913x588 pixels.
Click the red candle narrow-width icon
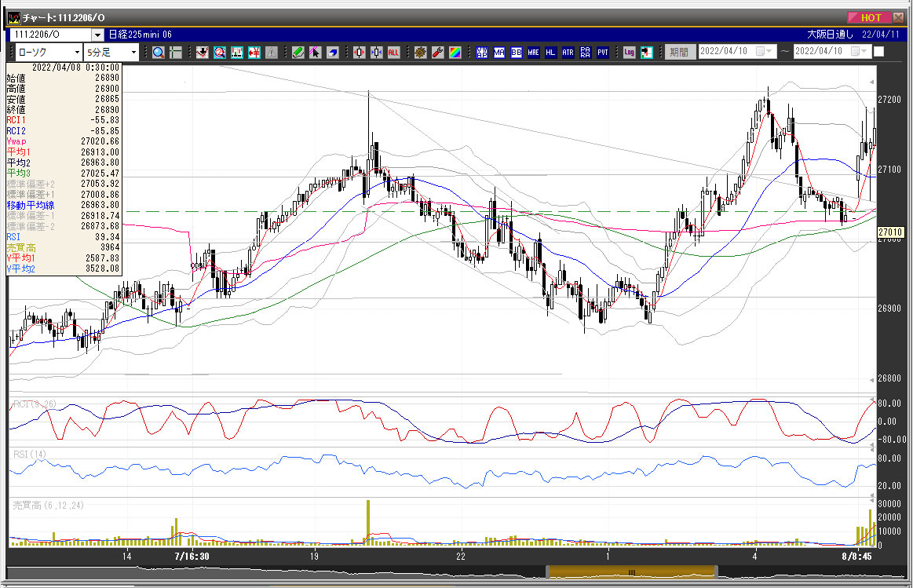coord(360,53)
